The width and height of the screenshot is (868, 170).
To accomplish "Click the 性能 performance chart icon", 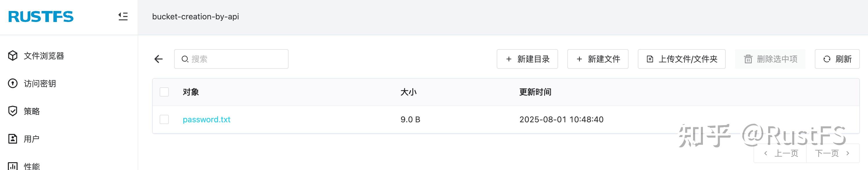I will (12, 166).
